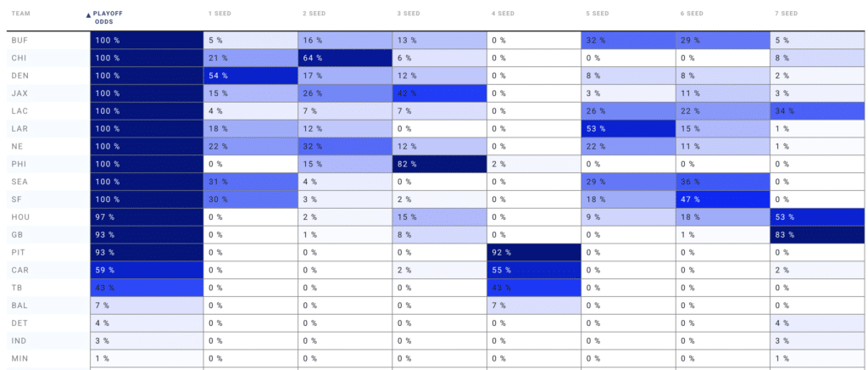Select the TB team row label
Viewport: 868px width, 370px height.
(18, 287)
